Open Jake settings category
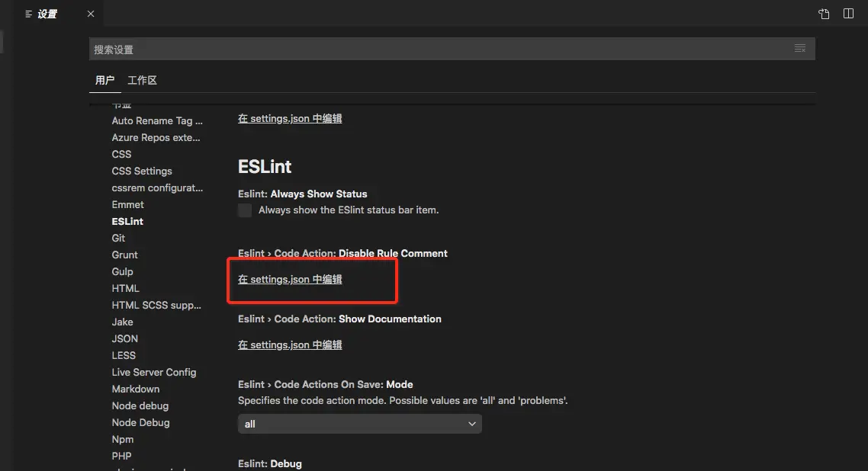The image size is (868, 471). pos(122,322)
